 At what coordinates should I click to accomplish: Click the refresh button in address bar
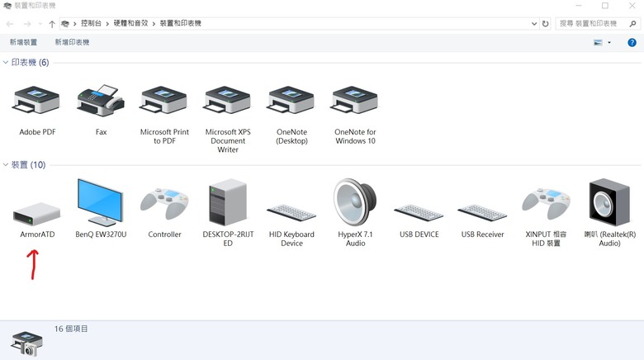545,24
